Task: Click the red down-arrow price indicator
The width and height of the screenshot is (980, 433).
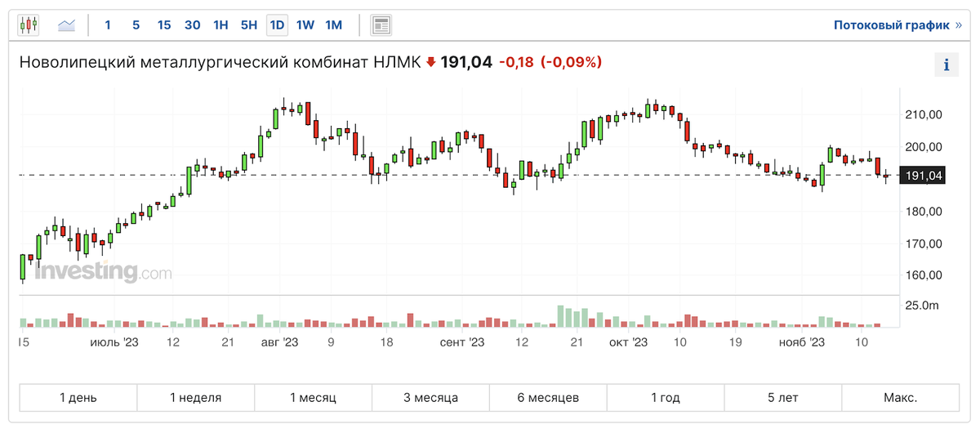Action: 431,62
